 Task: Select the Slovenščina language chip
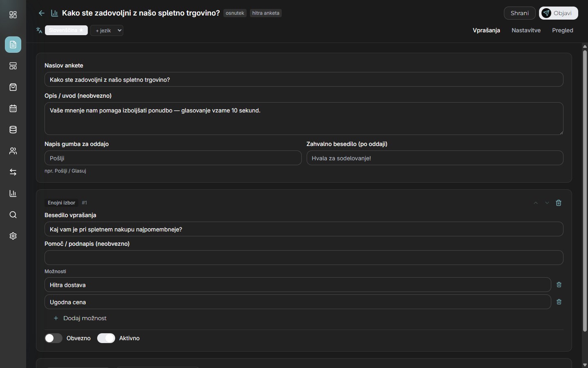[x=66, y=30]
